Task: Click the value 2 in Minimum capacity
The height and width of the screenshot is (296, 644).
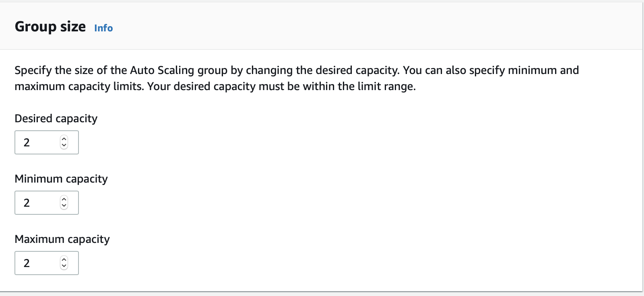Action: 27,203
